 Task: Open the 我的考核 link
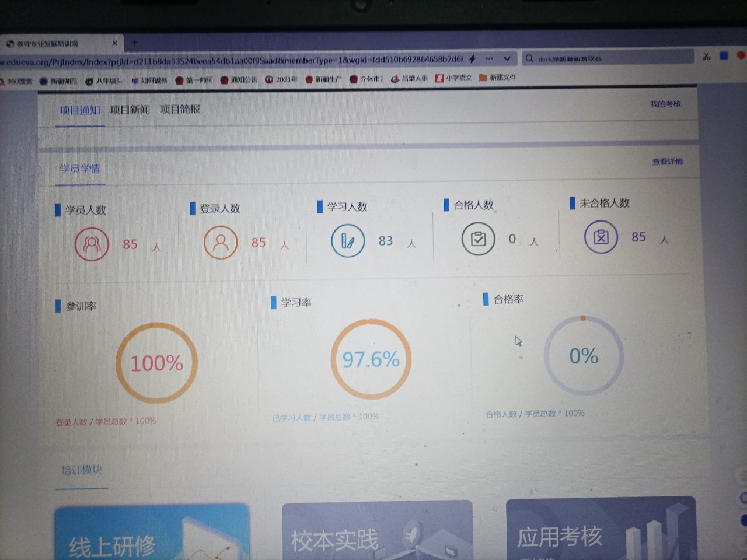click(x=665, y=104)
